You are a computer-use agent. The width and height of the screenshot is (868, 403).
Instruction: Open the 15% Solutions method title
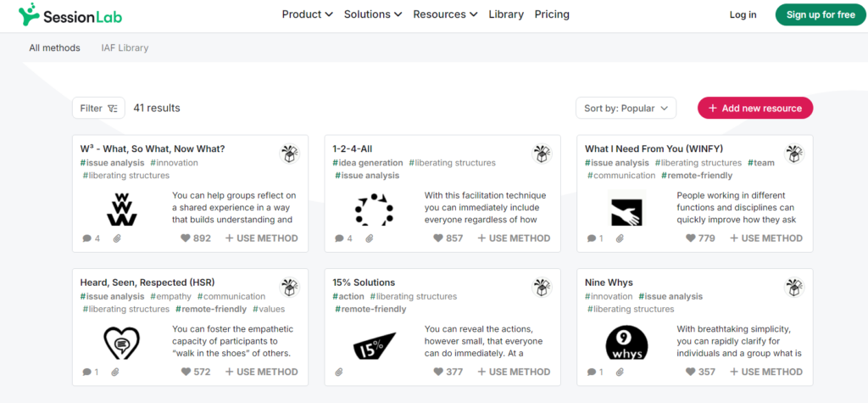(364, 283)
